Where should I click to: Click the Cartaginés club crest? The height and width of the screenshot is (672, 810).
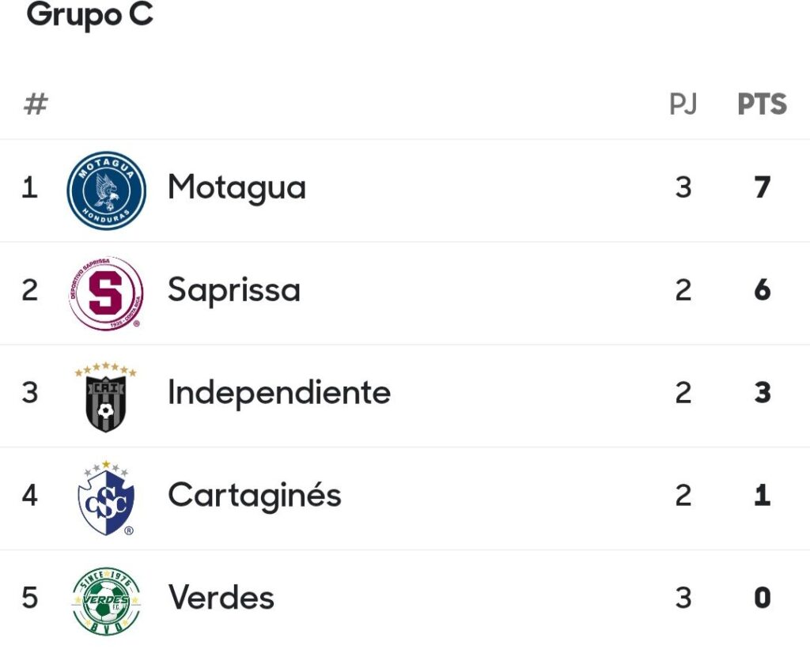pyautogui.click(x=106, y=498)
